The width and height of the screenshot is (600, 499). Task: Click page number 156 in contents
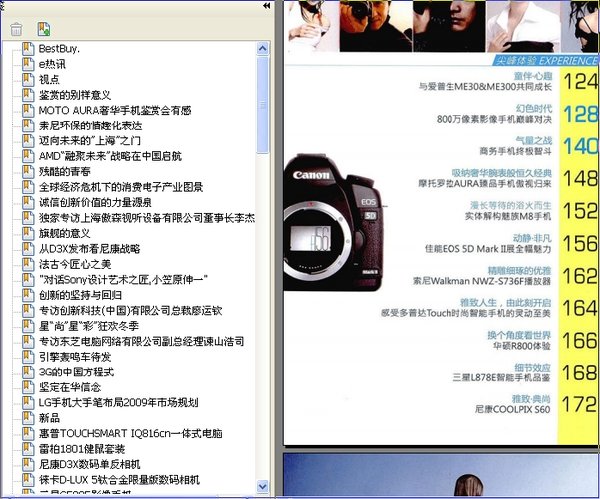point(580,243)
